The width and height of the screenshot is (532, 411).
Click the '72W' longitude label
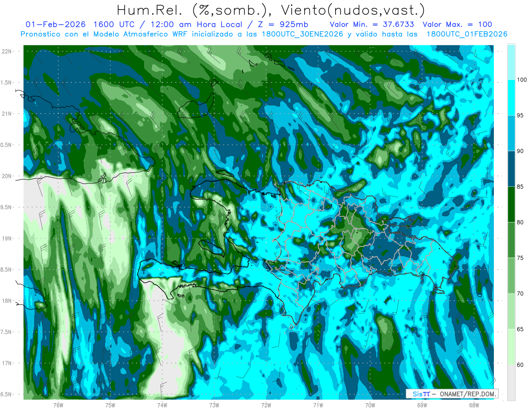(266, 405)
